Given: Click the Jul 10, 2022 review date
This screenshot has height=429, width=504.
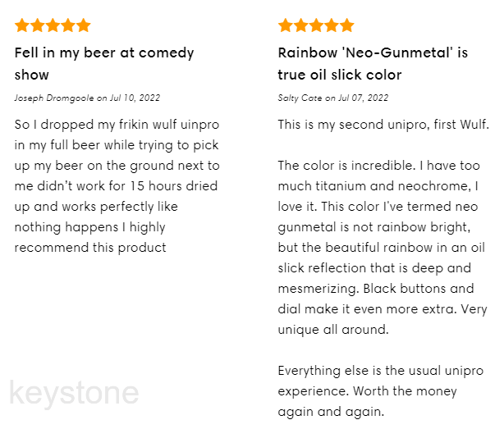Looking at the screenshot, I should (135, 98).
